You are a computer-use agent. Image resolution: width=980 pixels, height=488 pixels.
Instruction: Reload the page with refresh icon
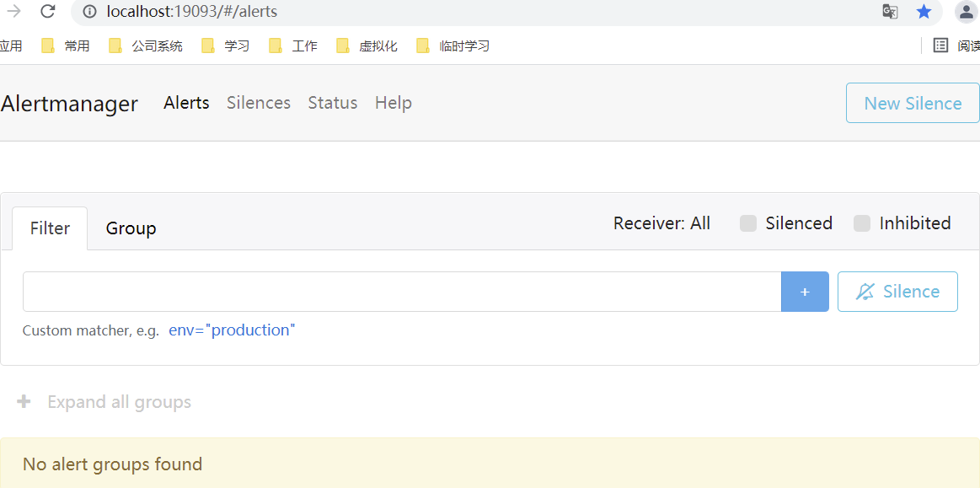click(x=47, y=11)
